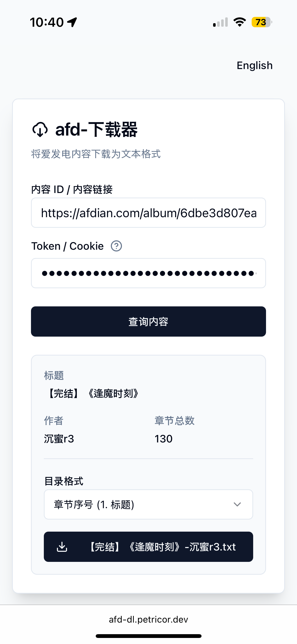Tap the cloud download logo icon
297x644 pixels.
pyautogui.click(x=40, y=130)
